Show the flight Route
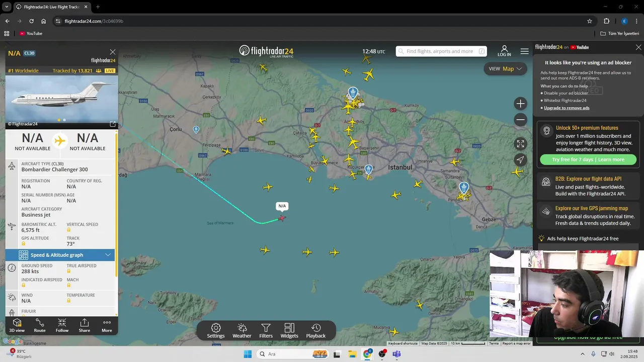The height and width of the screenshot is (362, 644). click(40, 325)
